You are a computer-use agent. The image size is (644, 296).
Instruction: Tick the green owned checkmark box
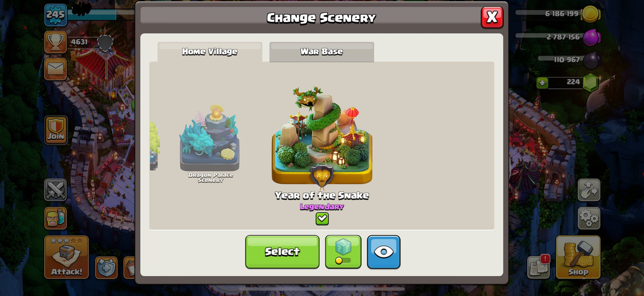click(322, 219)
